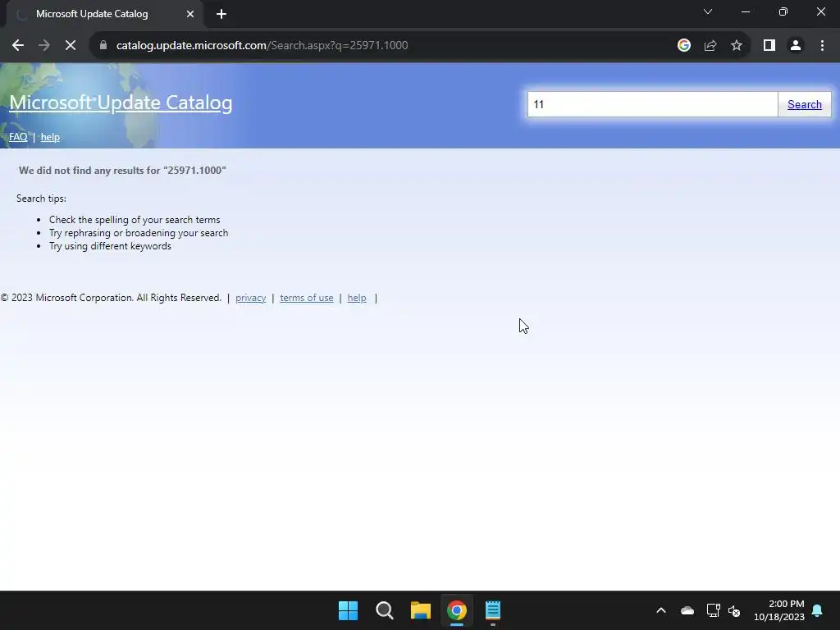Viewport: 840px width, 630px height.
Task: Open the terms of use link
Action: (307, 298)
